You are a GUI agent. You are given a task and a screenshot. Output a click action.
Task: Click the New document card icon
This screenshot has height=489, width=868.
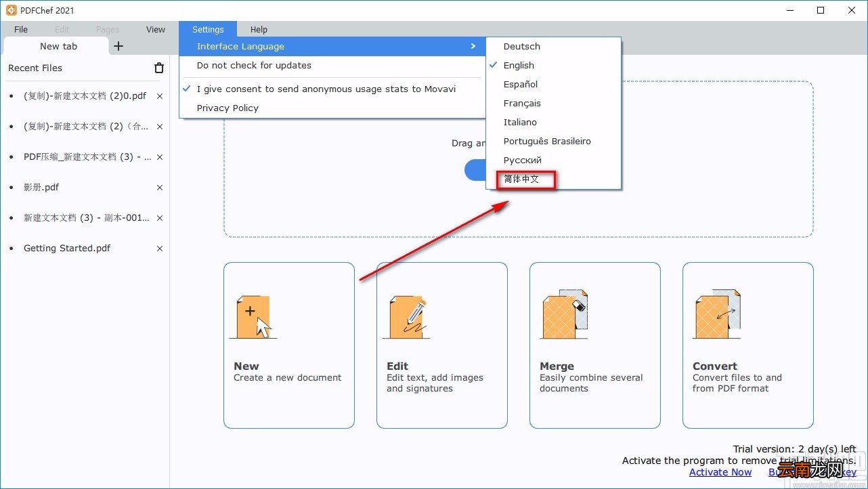(x=254, y=317)
